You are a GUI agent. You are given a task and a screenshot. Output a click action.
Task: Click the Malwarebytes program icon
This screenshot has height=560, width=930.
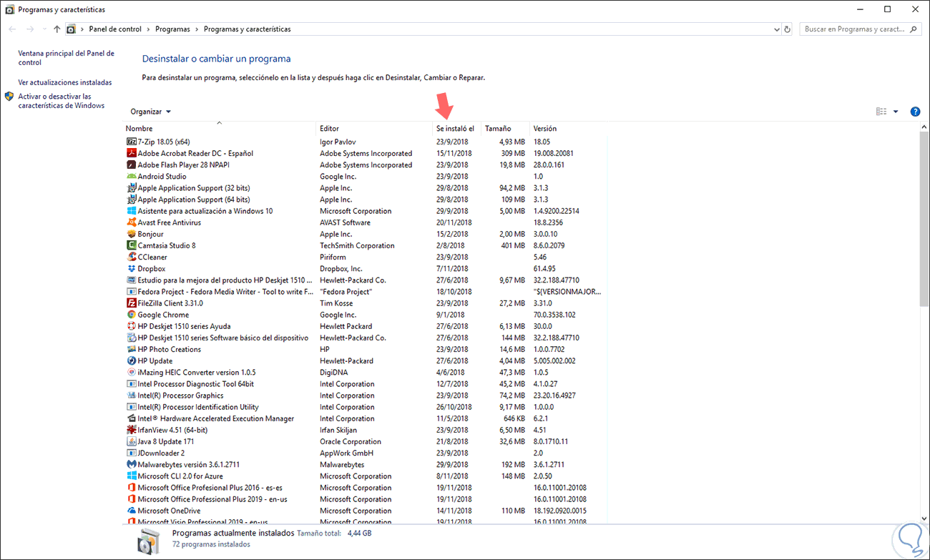click(132, 464)
